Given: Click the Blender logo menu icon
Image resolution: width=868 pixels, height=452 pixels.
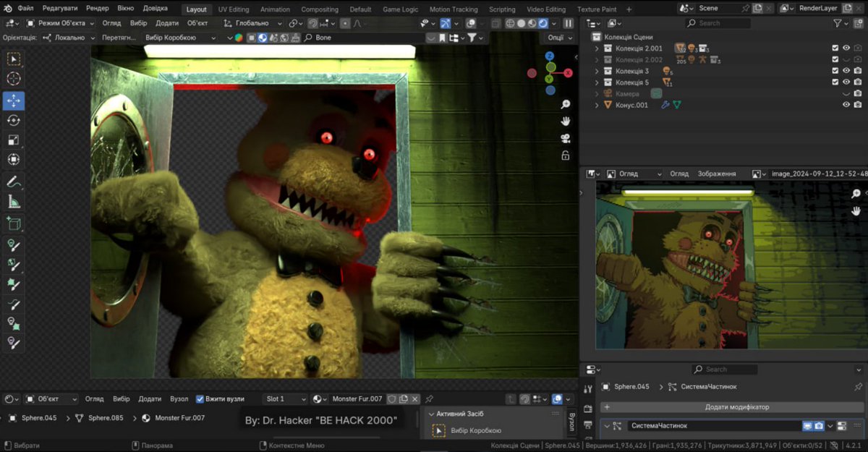Looking at the screenshot, I should point(7,9).
